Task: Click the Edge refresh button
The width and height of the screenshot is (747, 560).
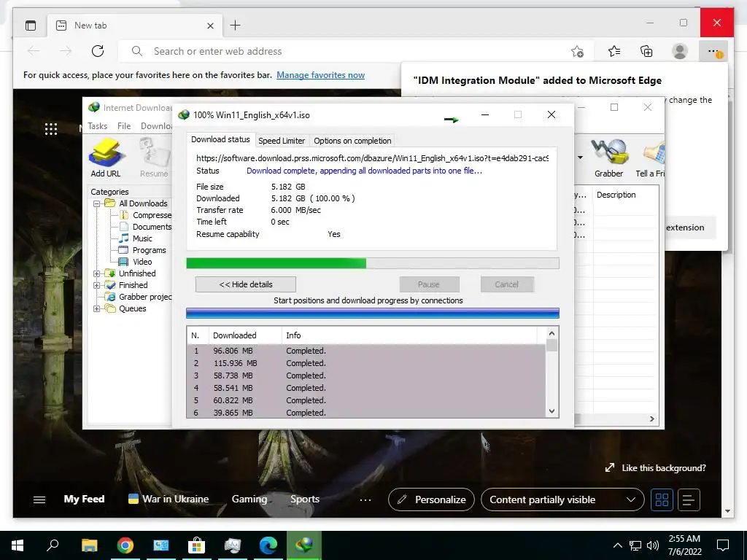Action: coord(98,51)
